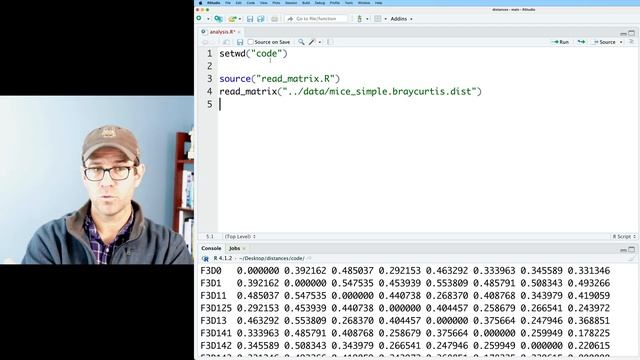
Task: Click the read_matrix braycurtis.dist code line
Action: (x=351, y=91)
